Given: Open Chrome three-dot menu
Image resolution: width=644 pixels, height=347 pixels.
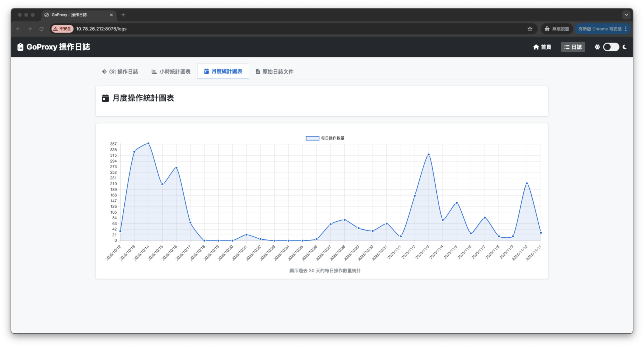Looking at the screenshot, I should 626,29.
